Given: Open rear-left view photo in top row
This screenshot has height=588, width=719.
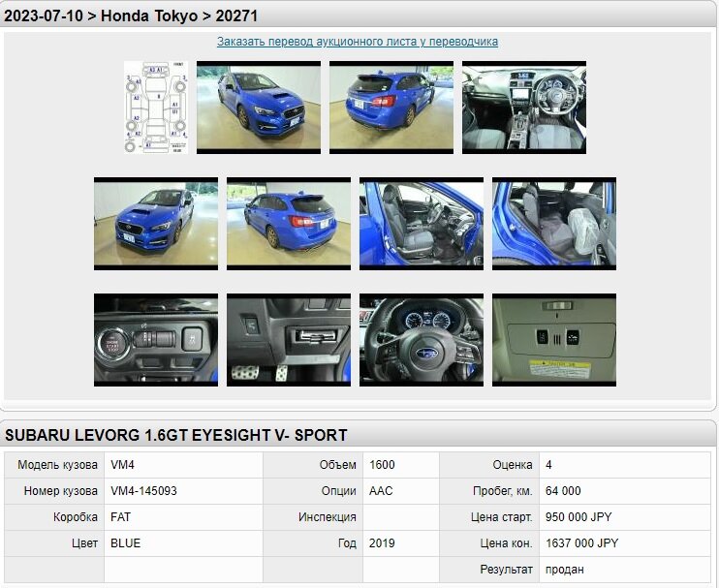Looking at the screenshot, I should point(391,108).
